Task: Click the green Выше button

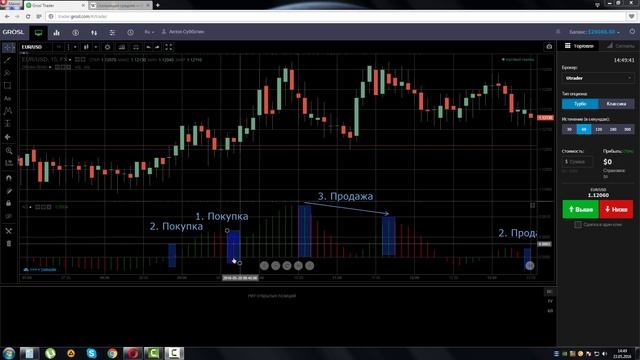Action: point(580,209)
